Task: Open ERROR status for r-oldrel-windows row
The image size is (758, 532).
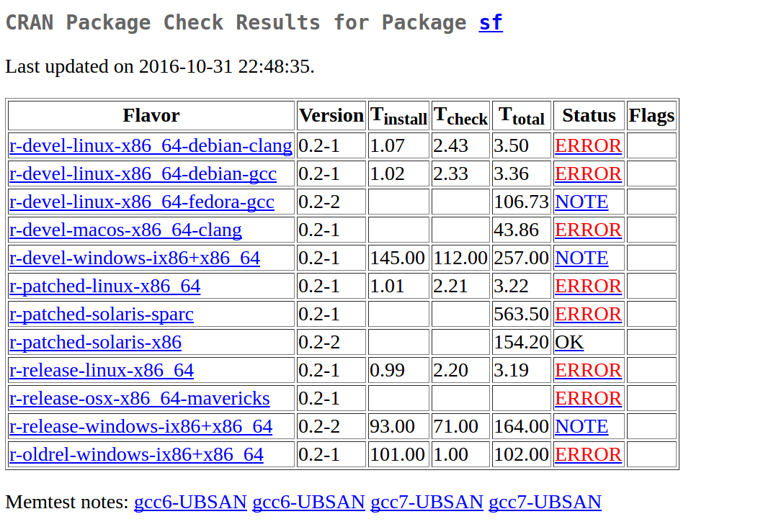Action: pos(588,455)
